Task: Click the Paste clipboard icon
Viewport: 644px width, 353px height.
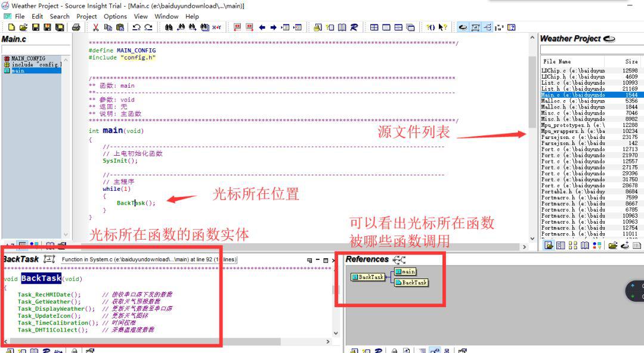Action: click(120, 27)
